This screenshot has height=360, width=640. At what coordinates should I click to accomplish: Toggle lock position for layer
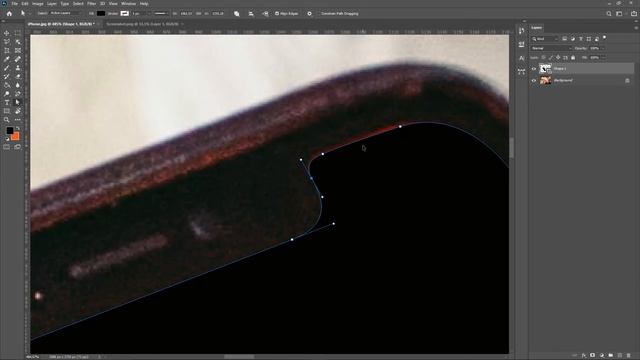[x=558, y=58]
